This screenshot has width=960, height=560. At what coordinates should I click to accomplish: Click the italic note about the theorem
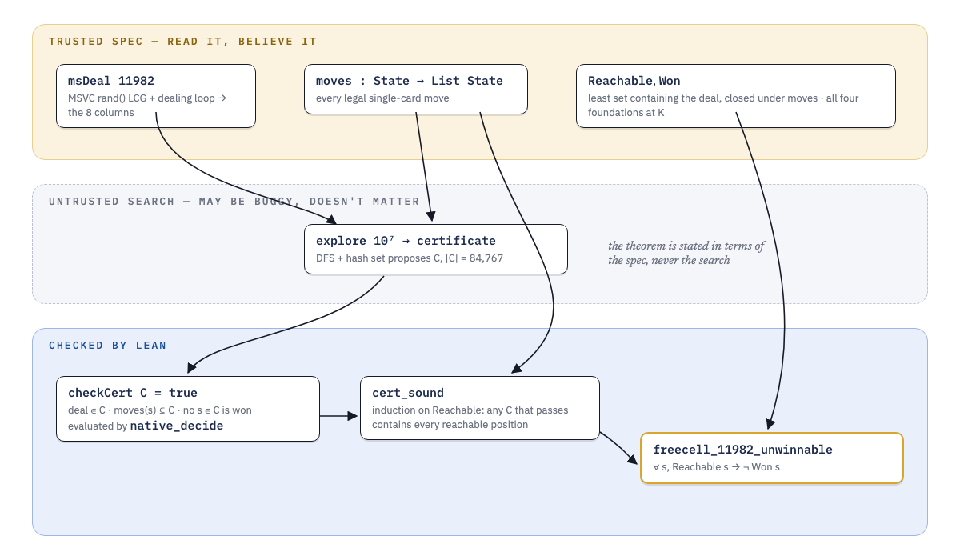[x=686, y=253]
